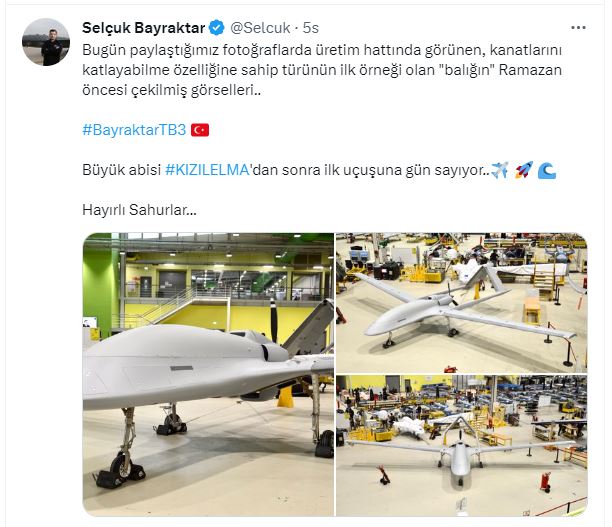The height and width of the screenshot is (527, 612).
Task: Open the large drone close-up photo
Action: click(208, 374)
